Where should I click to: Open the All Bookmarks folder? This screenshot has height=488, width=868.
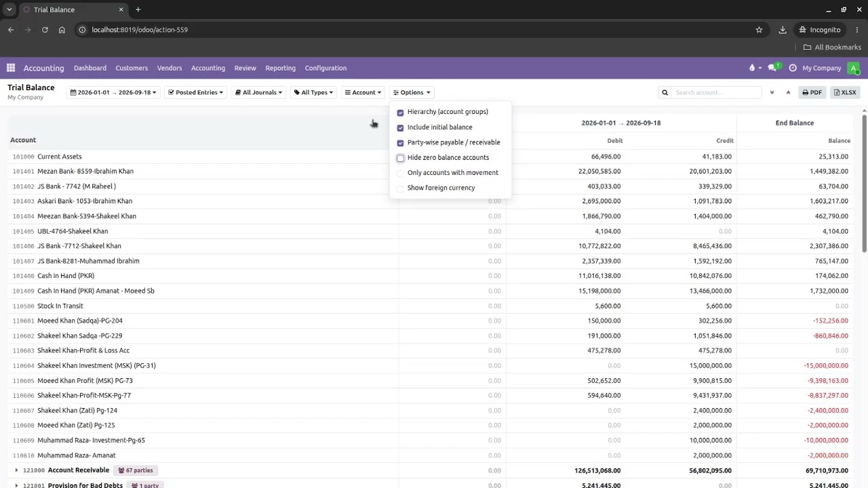point(831,47)
